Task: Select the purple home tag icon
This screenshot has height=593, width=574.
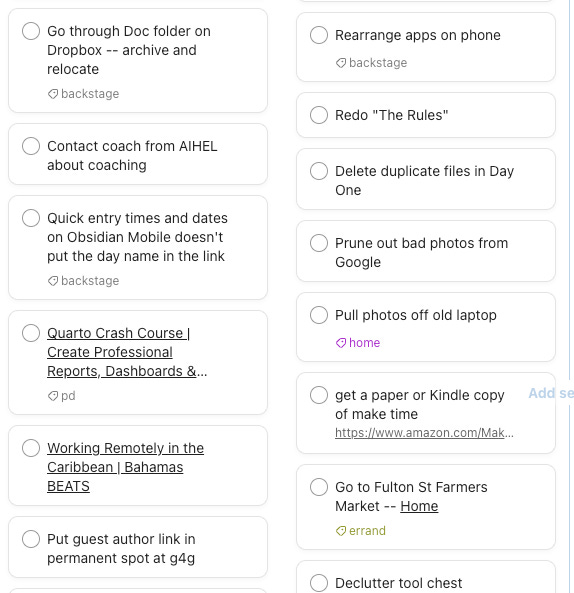Action: (x=341, y=343)
